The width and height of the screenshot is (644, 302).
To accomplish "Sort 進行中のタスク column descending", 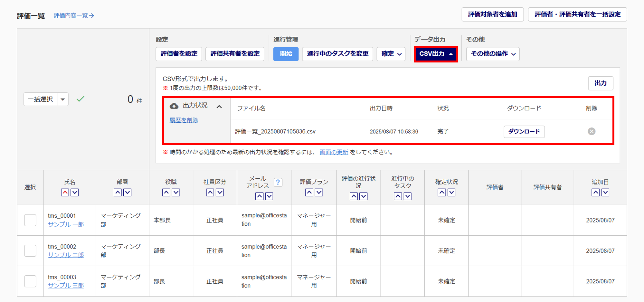I will coord(408,196).
